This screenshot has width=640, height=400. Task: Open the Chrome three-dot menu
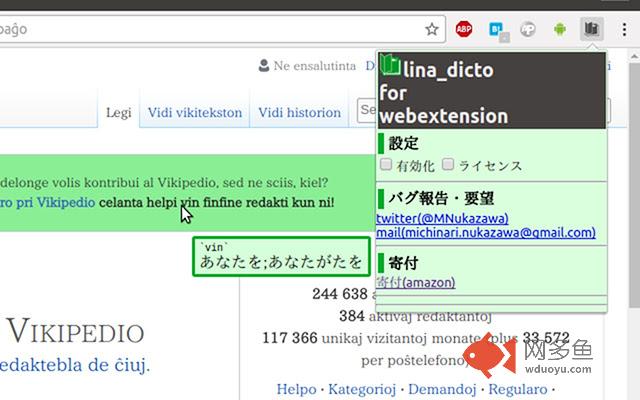[624, 29]
